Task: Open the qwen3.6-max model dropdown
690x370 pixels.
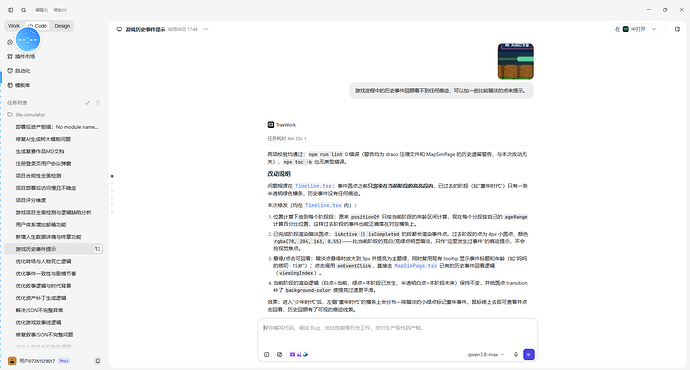Action: (x=486, y=355)
